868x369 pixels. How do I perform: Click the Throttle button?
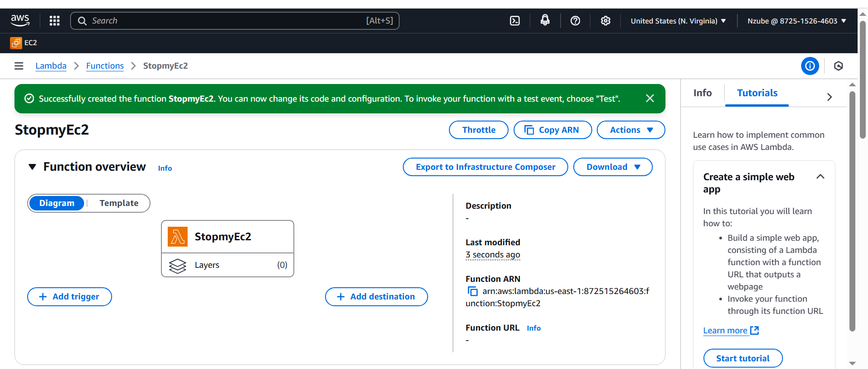tap(478, 130)
